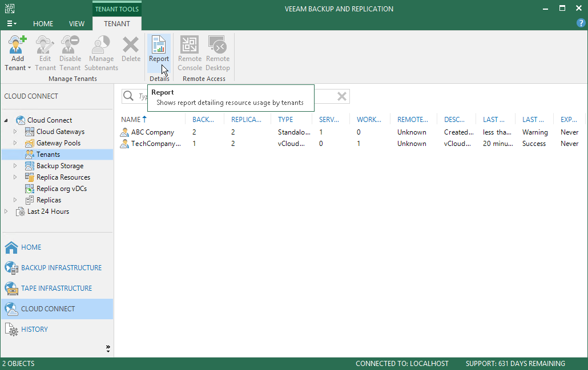Expand the Last 24 Hours node
Screen dimensions: 588x370
[x=6, y=211]
